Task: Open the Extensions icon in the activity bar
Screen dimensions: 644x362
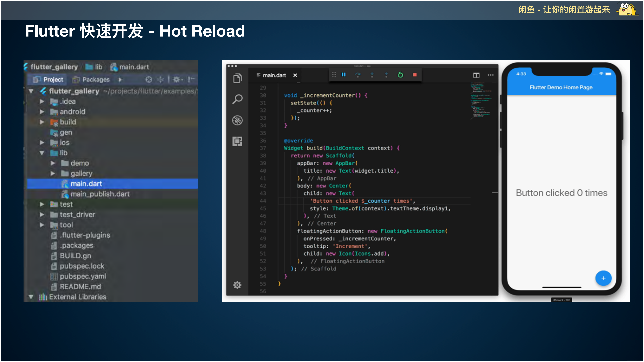Action: 237,141
